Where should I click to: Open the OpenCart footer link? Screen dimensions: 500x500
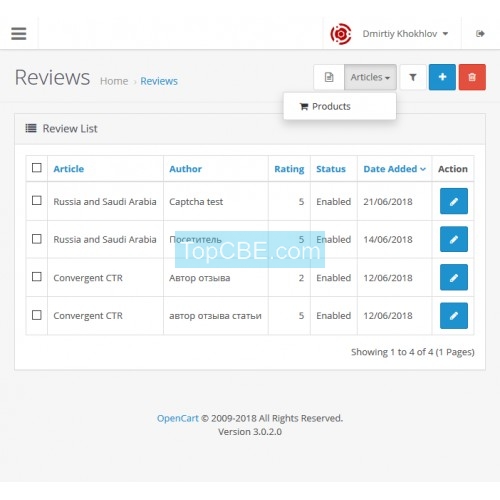(177, 418)
